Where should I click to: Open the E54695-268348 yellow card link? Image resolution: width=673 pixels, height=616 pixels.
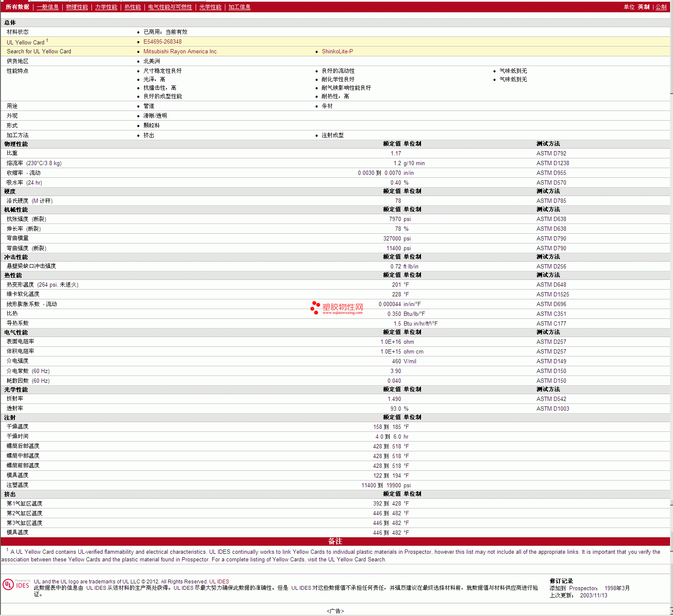tap(162, 42)
